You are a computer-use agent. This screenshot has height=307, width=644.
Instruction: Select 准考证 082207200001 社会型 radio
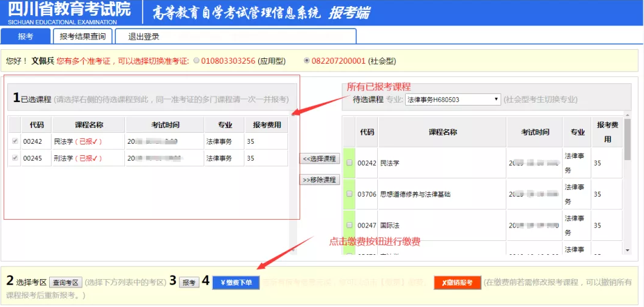tap(306, 61)
